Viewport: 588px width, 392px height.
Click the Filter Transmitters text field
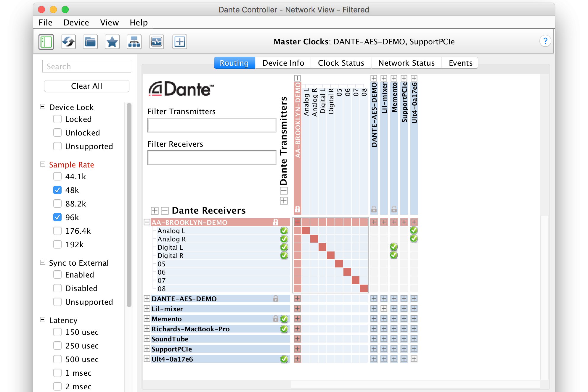(x=212, y=125)
